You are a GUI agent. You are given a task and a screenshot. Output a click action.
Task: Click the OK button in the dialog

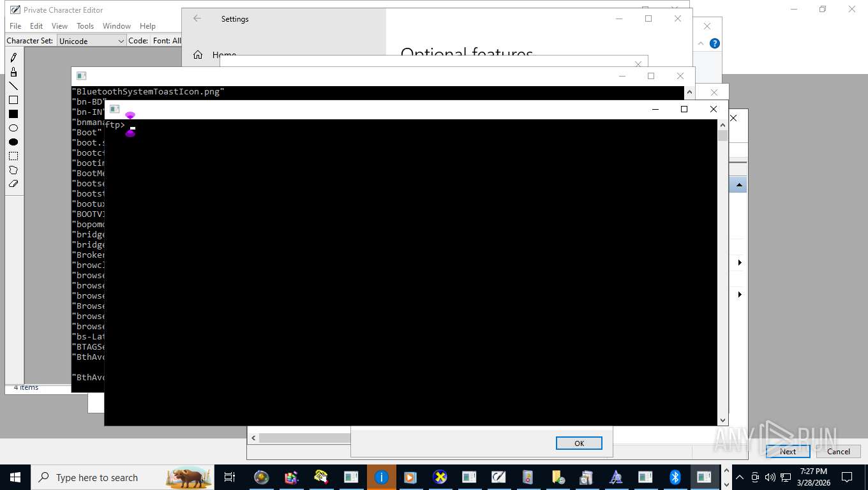click(579, 443)
